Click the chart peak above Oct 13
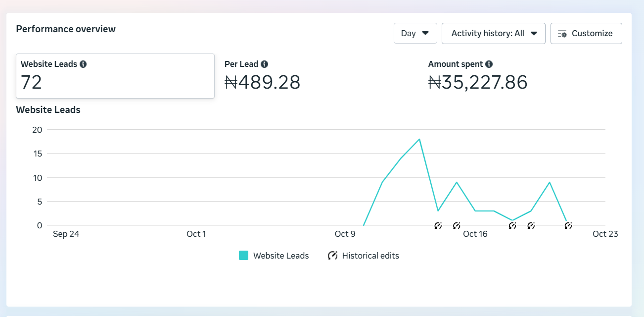644x317 pixels. coord(419,140)
